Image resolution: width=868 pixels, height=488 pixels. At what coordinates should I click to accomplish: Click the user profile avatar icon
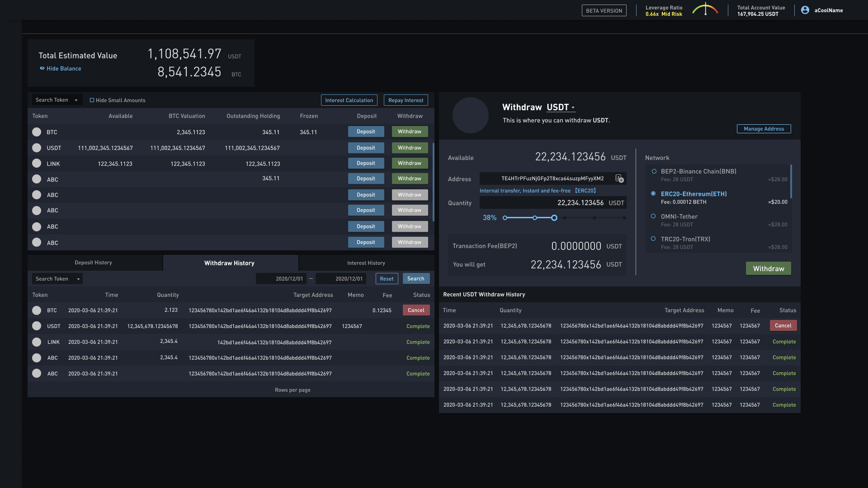pyautogui.click(x=805, y=10)
